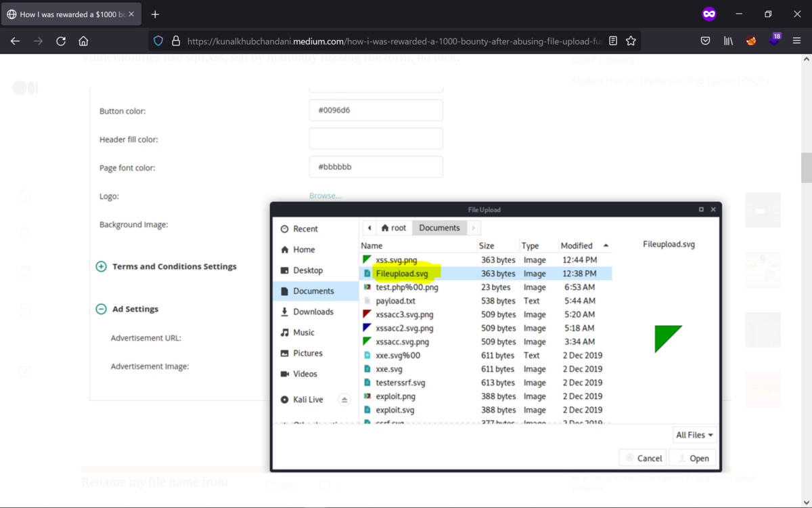Click the Cancel button
812x508 pixels.
pyautogui.click(x=644, y=458)
